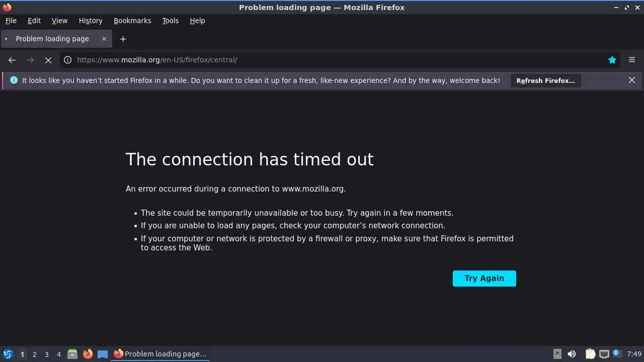This screenshot has width=644, height=362.
Task: Go back with the Back arrow
Action: pos(12,60)
